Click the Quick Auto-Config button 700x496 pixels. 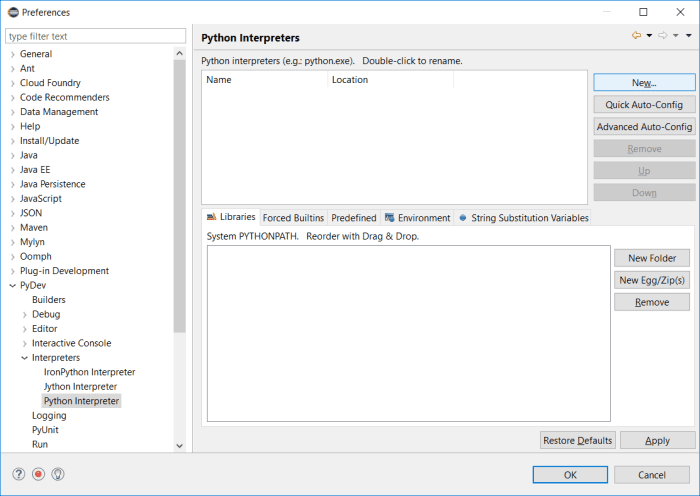(x=644, y=104)
